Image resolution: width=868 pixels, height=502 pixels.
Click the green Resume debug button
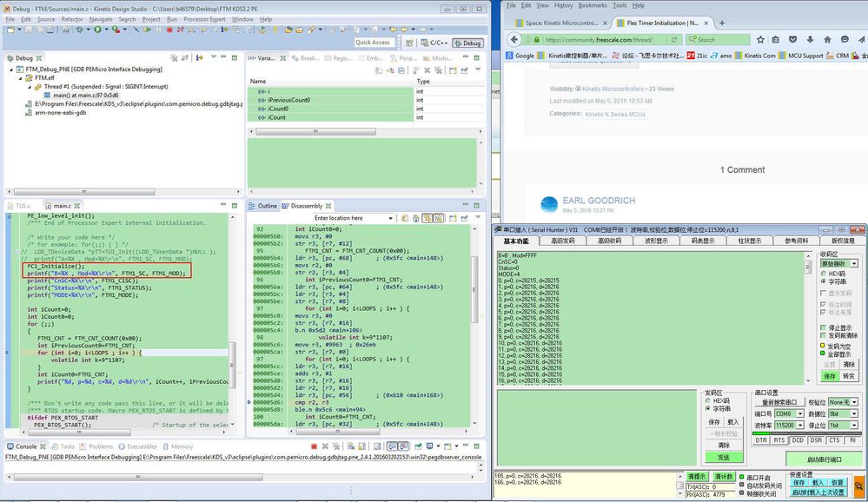pos(147,30)
